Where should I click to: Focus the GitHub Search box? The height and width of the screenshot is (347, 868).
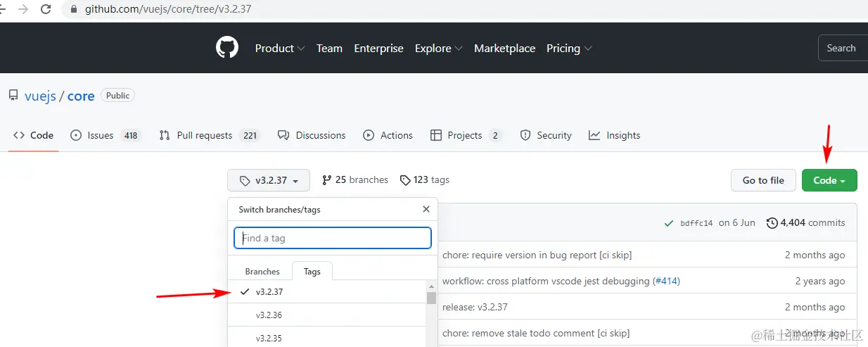click(843, 48)
